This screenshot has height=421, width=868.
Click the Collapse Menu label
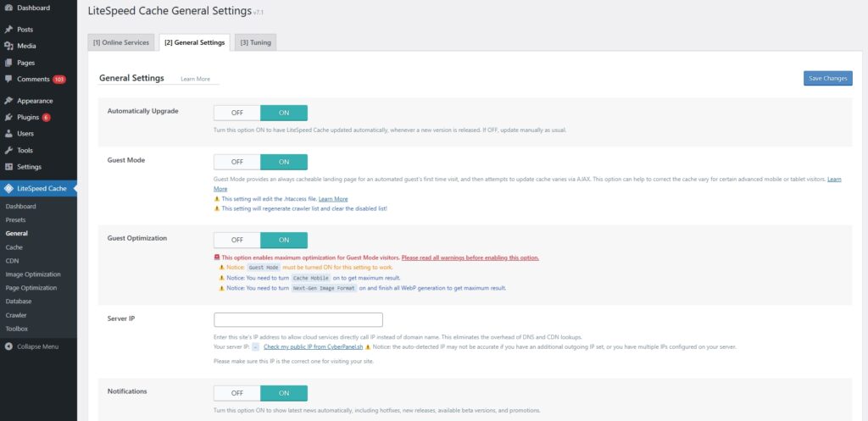(37, 346)
